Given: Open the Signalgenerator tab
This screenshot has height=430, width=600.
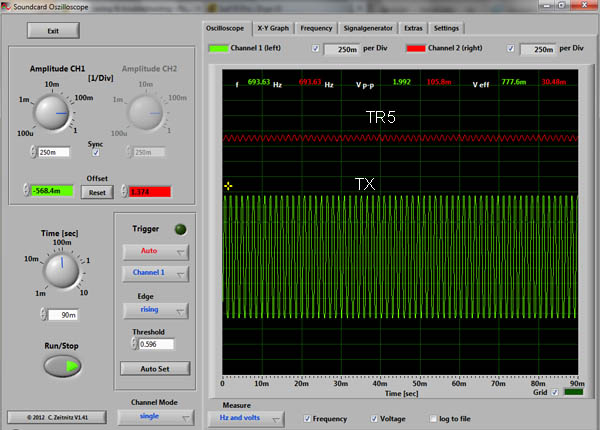Looking at the screenshot, I should tap(369, 28).
